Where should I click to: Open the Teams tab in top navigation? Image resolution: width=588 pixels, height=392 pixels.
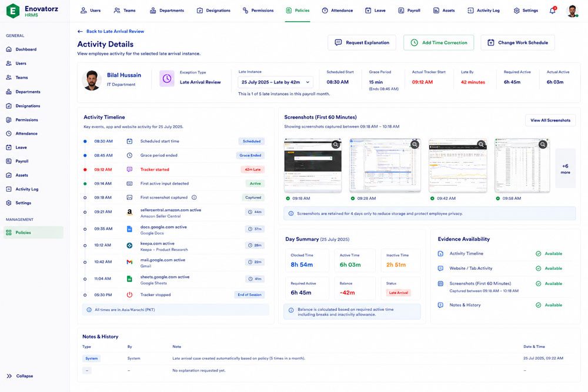pos(125,11)
